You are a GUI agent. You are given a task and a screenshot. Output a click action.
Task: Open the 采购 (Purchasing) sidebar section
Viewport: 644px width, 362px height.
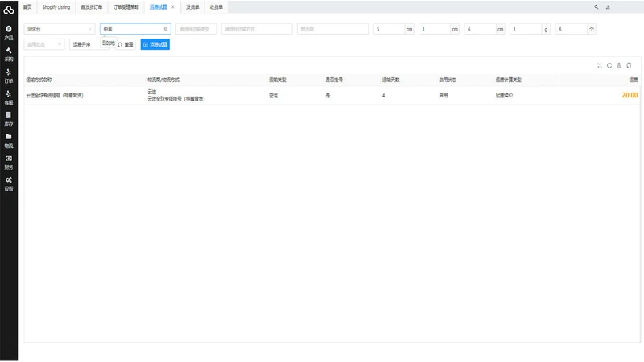9,55
